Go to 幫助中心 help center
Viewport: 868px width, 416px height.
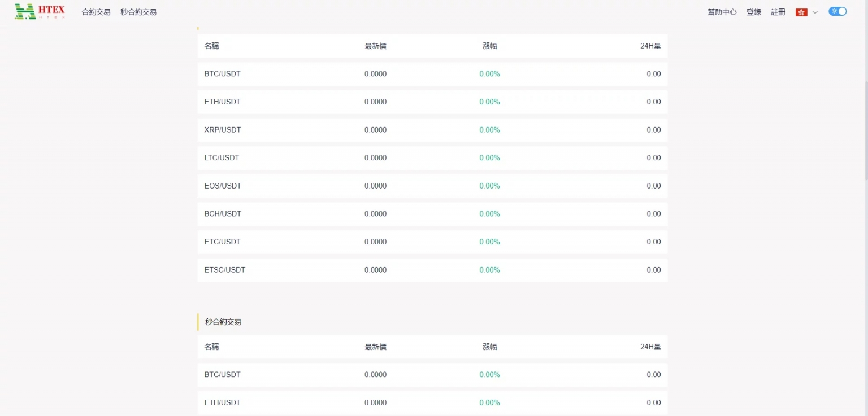pos(722,12)
